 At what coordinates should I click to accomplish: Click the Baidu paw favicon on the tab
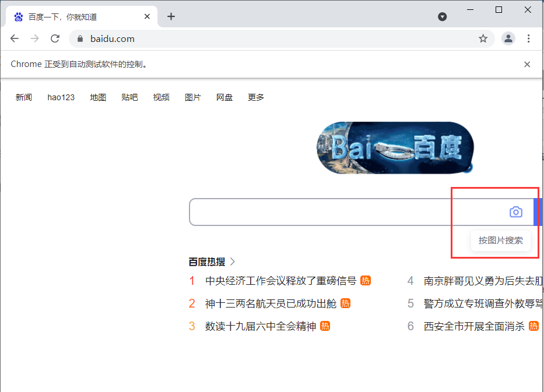pyautogui.click(x=17, y=16)
